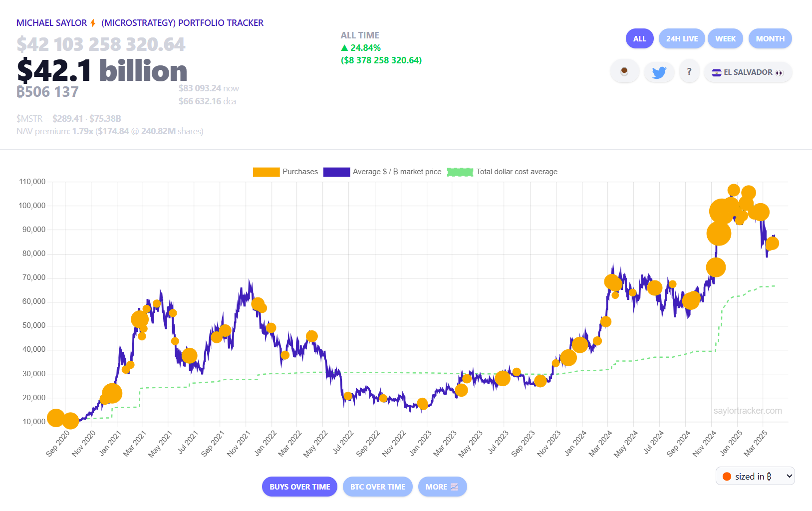Open the 'sized in ₿' dropdown

click(x=755, y=476)
